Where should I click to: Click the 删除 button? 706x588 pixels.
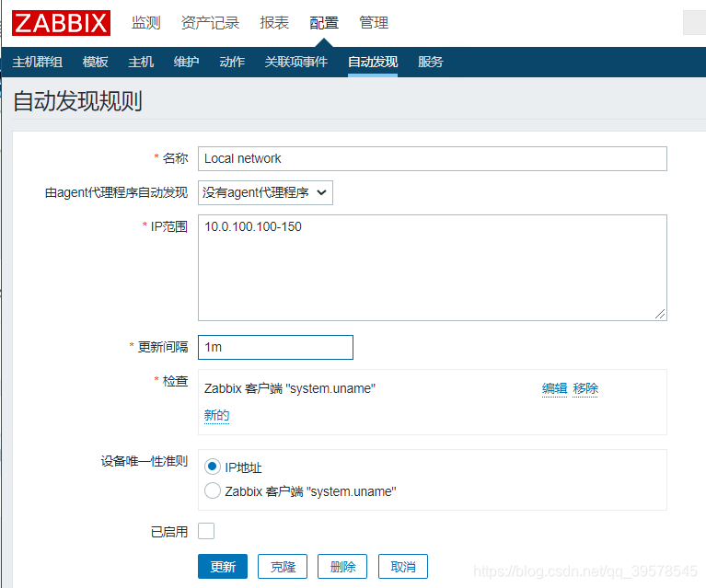coord(342,567)
